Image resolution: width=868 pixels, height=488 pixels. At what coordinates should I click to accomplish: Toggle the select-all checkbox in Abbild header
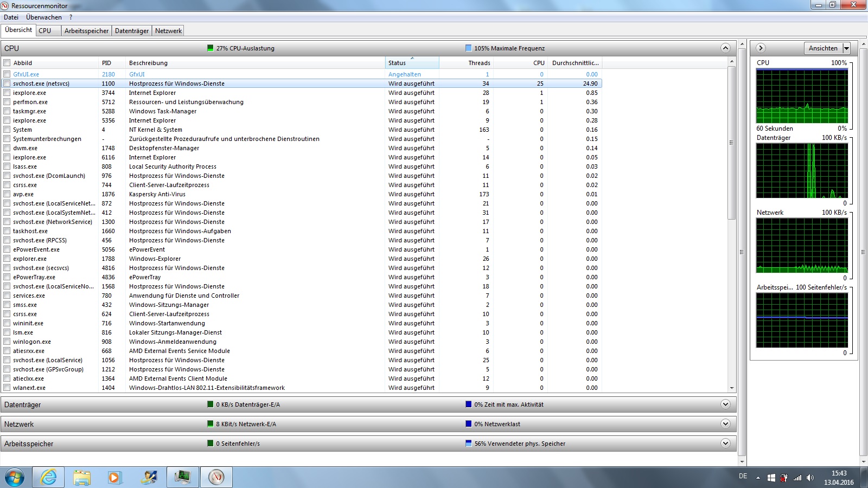7,63
